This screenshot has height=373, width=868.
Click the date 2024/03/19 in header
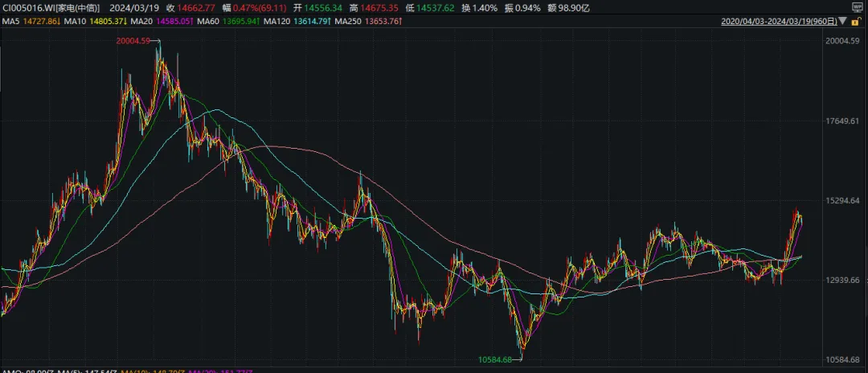pyautogui.click(x=133, y=8)
